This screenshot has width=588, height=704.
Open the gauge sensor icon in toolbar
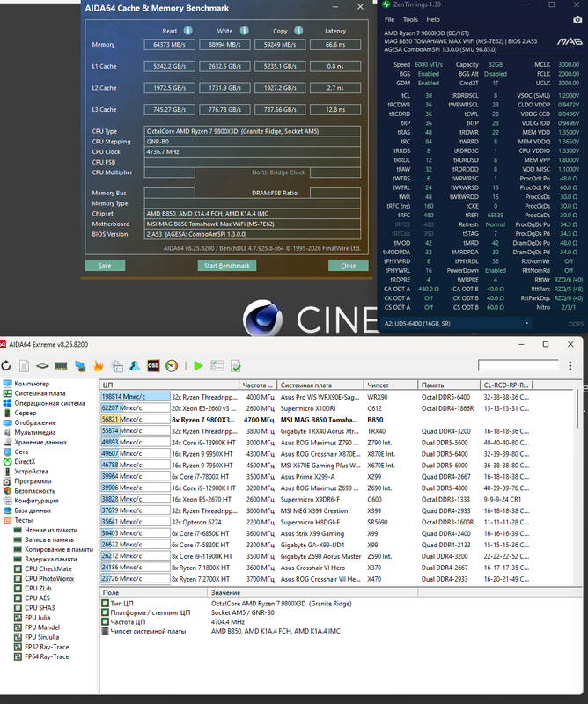[172, 366]
